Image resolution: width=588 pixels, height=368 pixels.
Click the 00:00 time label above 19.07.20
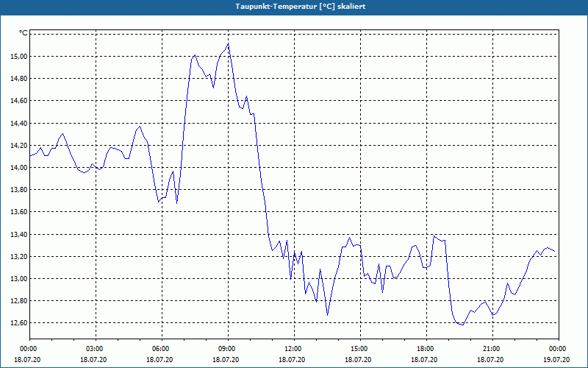[559, 349]
